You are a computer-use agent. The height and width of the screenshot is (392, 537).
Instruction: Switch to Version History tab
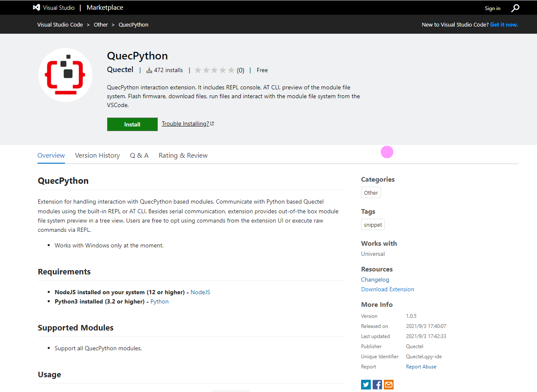[x=97, y=155]
